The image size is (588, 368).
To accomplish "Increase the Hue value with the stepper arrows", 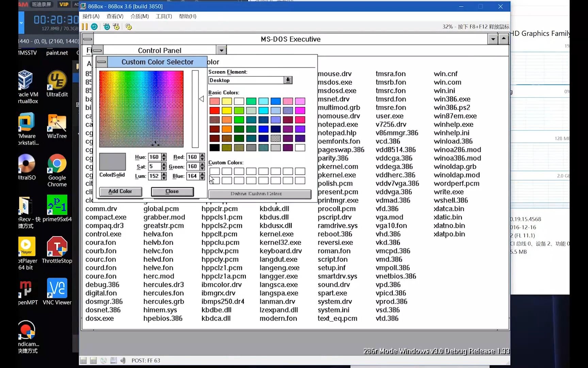I will click(x=164, y=155).
